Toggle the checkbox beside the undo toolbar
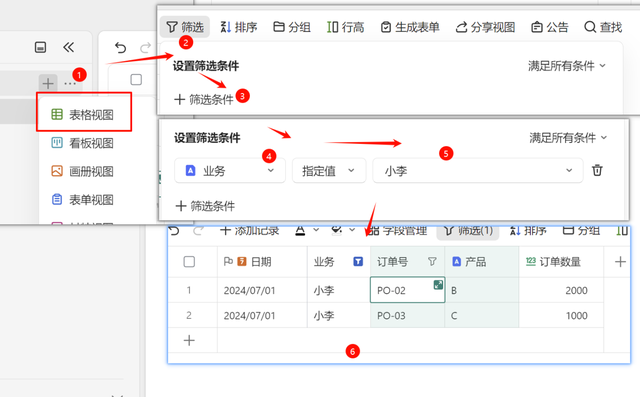This screenshot has height=397, width=640. point(136,79)
